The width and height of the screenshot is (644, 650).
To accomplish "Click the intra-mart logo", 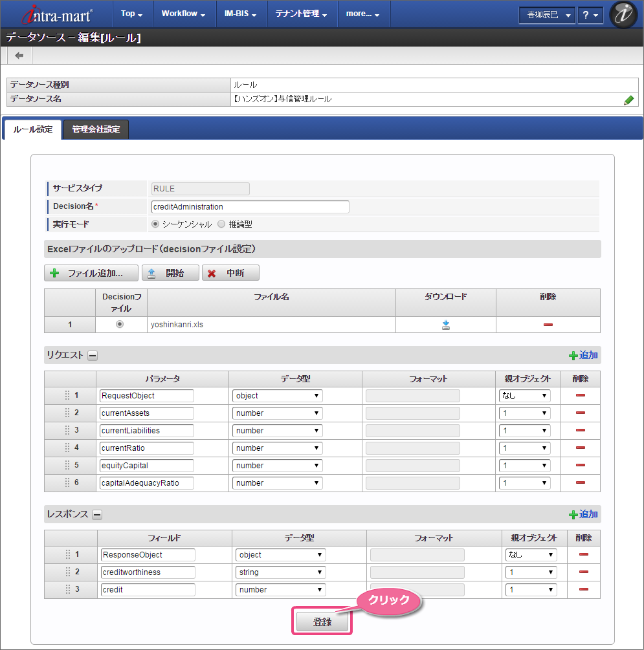I will tap(57, 14).
